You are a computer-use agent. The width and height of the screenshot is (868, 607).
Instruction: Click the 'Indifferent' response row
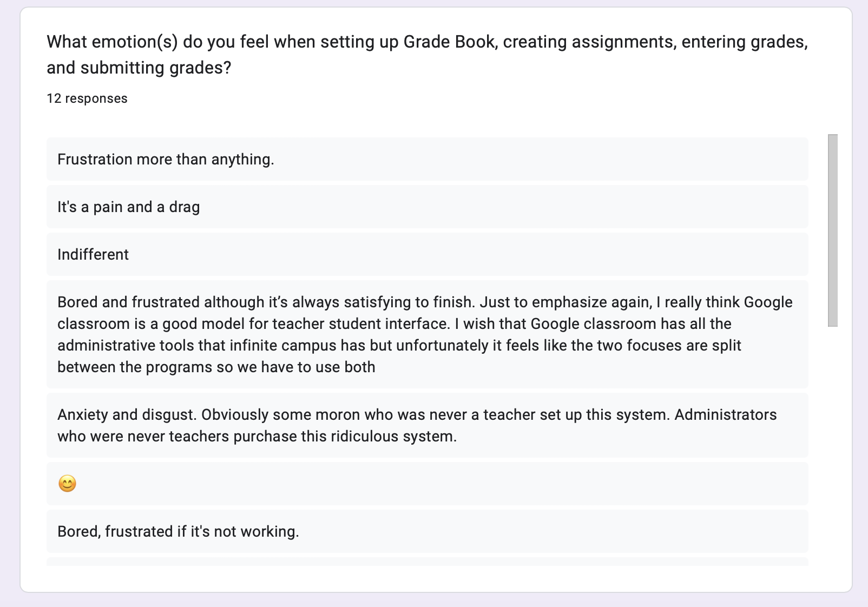[93, 255]
